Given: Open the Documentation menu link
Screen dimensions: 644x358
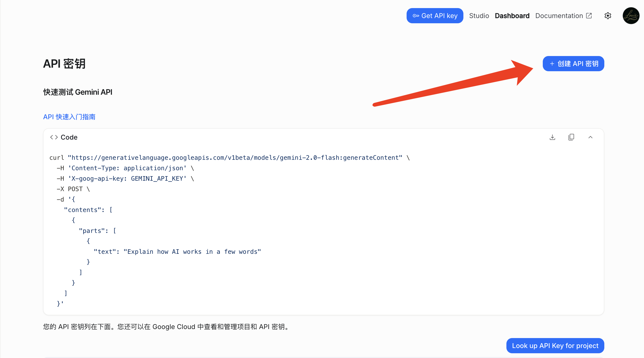Looking at the screenshot, I should pyautogui.click(x=559, y=16).
